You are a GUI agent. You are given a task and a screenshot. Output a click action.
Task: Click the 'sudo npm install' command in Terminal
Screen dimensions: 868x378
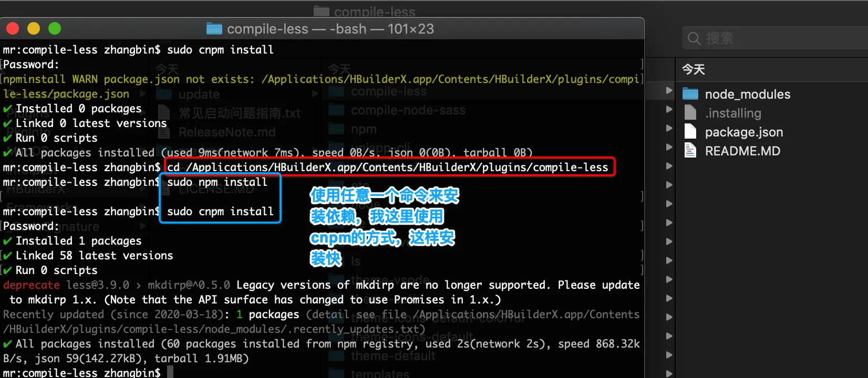point(217,182)
